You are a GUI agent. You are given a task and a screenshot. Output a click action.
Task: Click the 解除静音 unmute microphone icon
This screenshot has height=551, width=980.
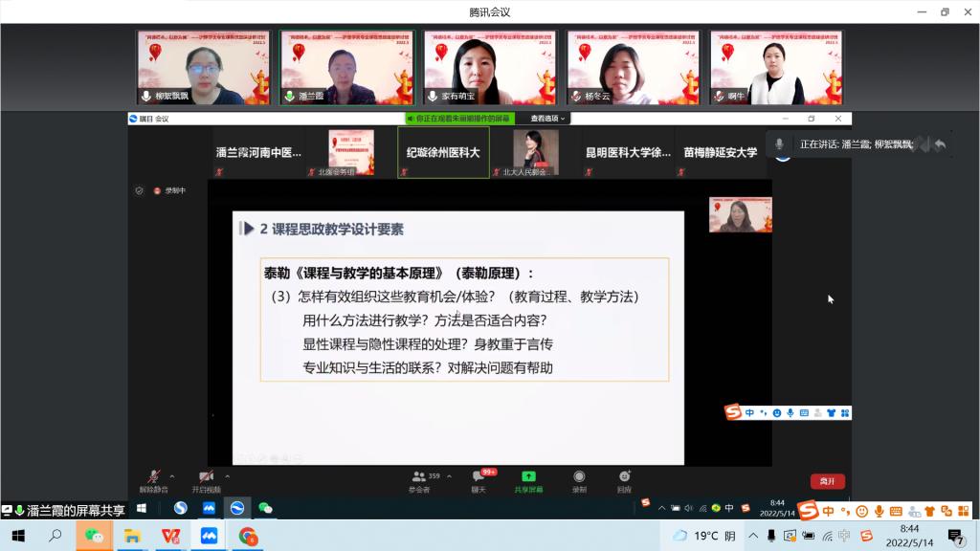152,476
